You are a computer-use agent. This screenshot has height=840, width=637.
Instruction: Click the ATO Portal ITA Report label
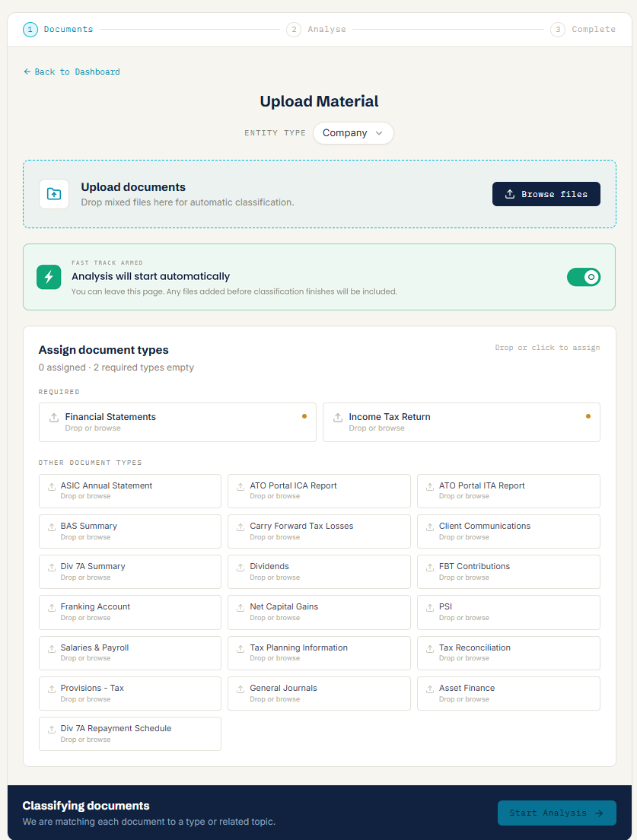click(482, 485)
